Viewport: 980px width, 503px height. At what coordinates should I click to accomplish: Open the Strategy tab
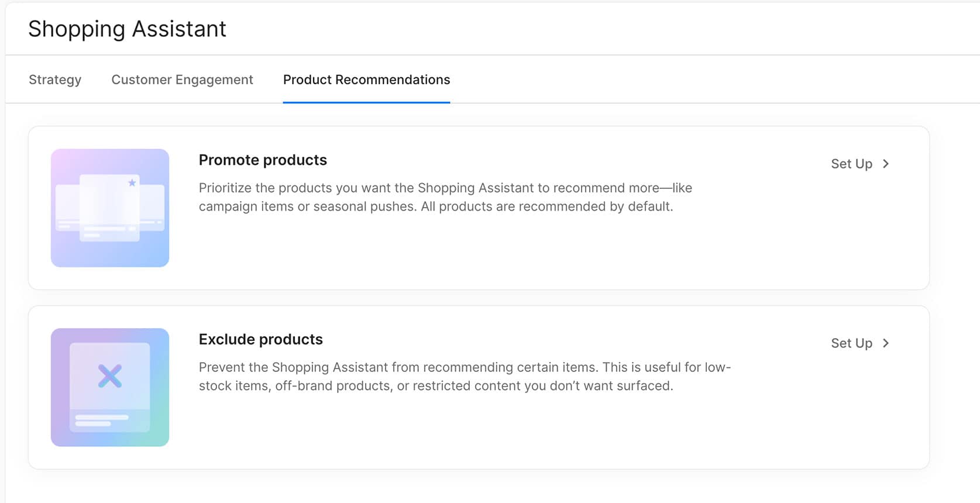coord(55,80)
